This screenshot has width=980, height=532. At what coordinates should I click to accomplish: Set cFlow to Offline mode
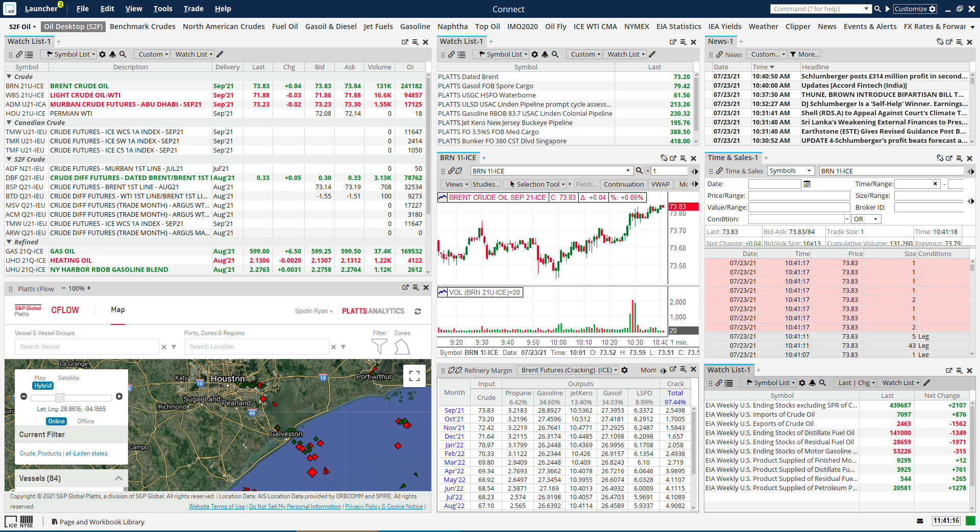[85, 421]
